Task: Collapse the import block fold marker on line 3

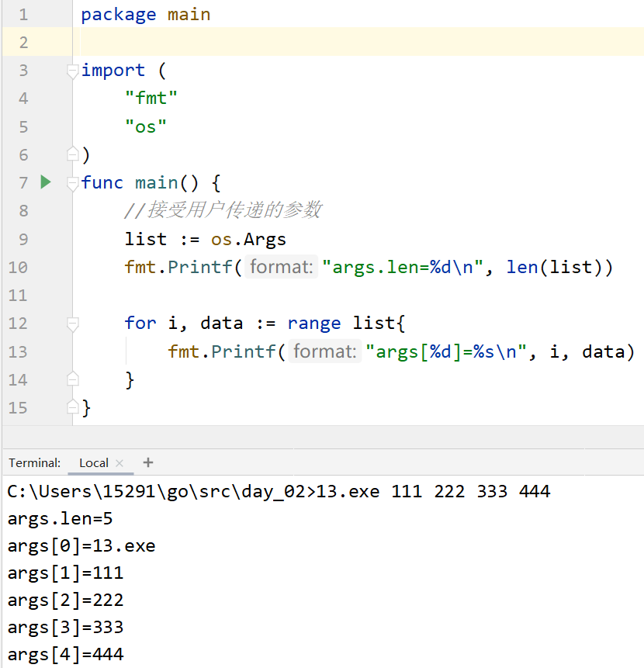Action: click(72, 71)
